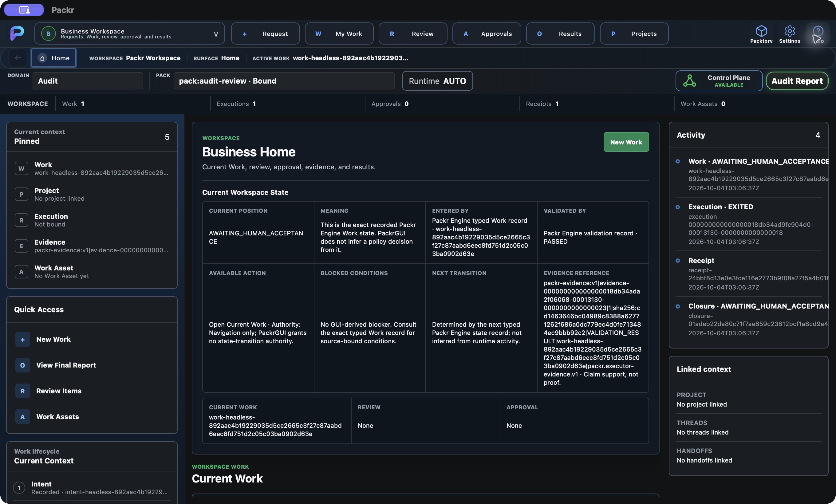Open the pack:audit-review Bound selector

coord(284,81)
